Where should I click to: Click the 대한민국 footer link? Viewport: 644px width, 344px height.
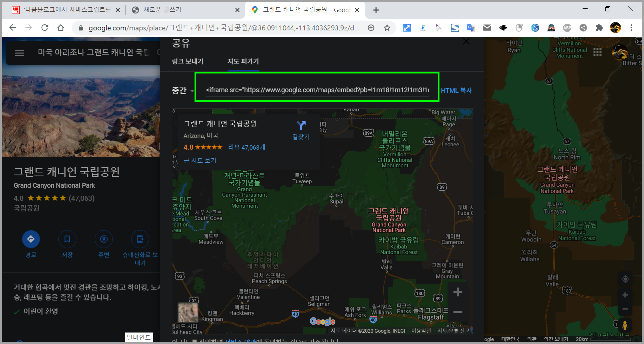pos(511,339)
